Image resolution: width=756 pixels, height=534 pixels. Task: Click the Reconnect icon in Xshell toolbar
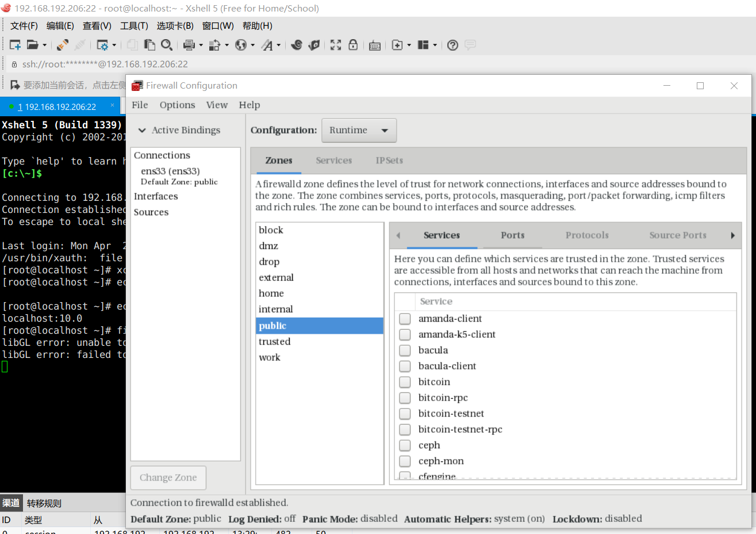[x=63, y=45]
